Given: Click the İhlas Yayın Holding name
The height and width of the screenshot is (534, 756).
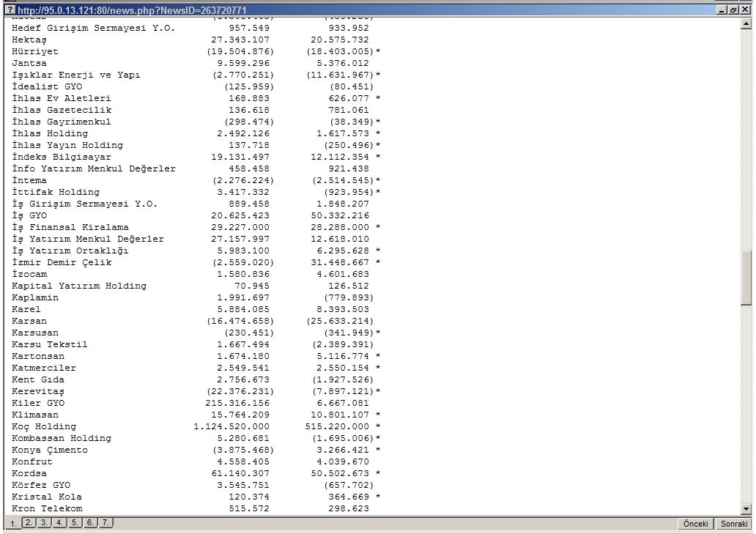Looking at the screenshot, I should tap(67, 145).
